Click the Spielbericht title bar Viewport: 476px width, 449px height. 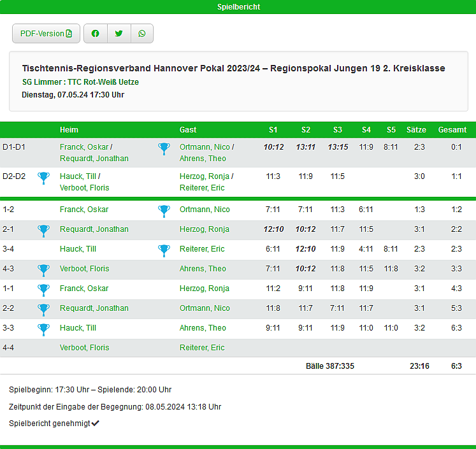point(238,7)
